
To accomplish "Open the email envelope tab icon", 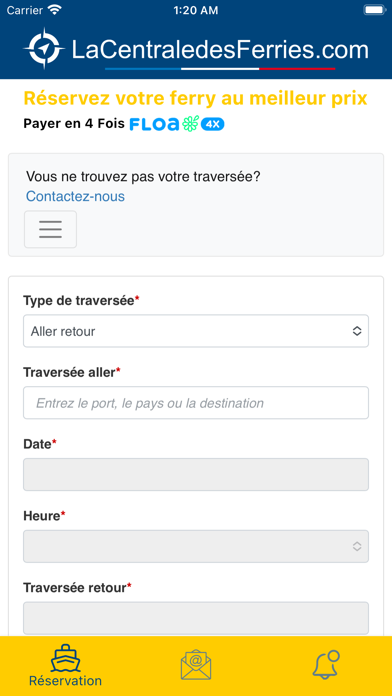I will [x=196, y=664].
